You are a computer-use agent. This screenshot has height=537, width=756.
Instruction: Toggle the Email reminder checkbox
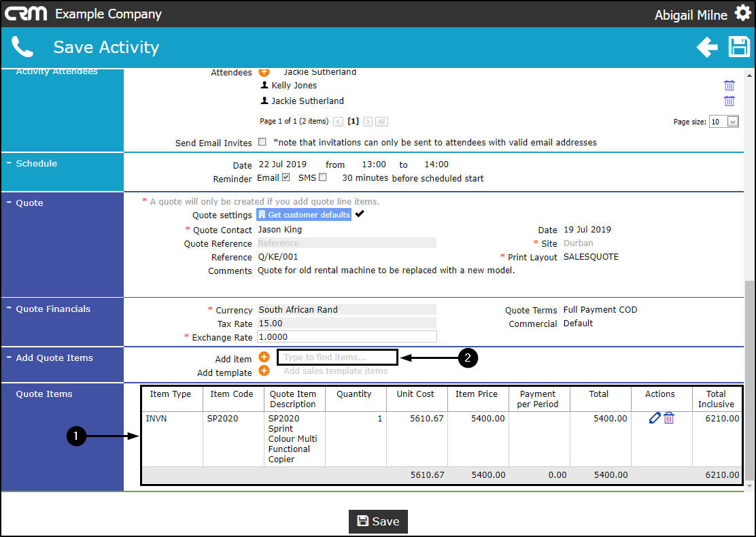tap(286, 177)
